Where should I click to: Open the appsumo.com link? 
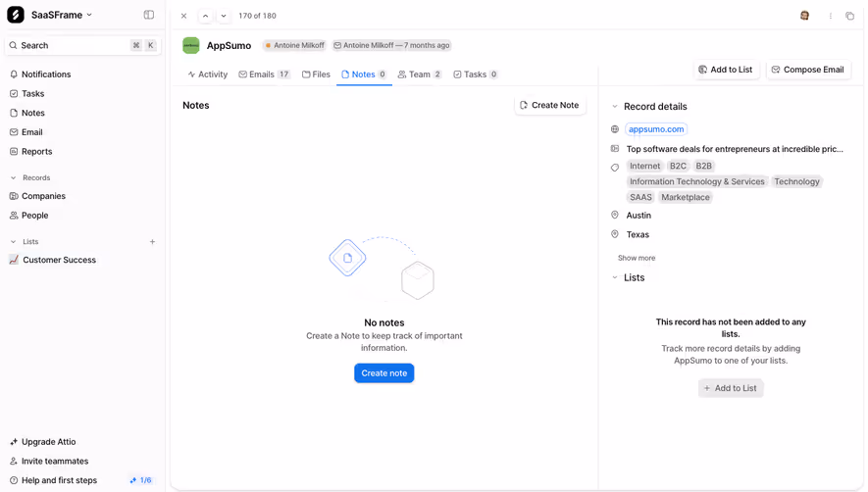(x=656, y=129)
